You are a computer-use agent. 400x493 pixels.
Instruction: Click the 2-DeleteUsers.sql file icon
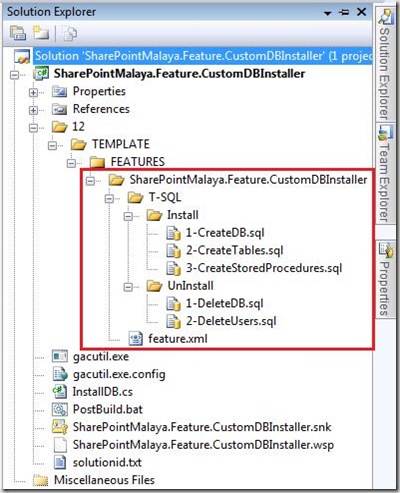[x=173, y=322]
